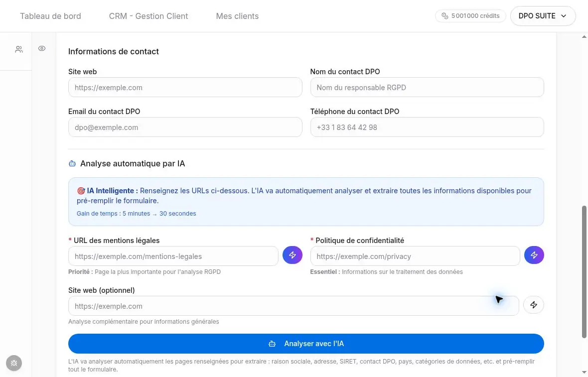Run AI analysis for Politique de confidentialité URL
The image size is (588, 377).
tap(534, 255)
